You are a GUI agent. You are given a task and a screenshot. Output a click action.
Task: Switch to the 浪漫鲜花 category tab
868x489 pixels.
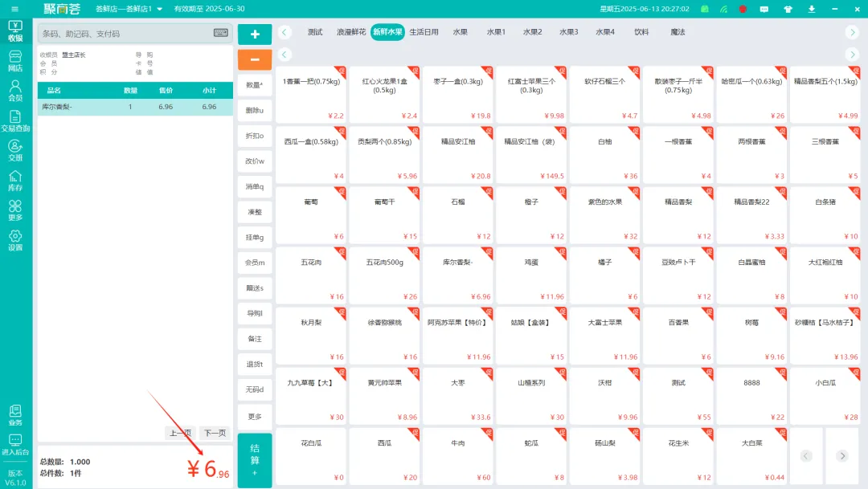point(350,32)
